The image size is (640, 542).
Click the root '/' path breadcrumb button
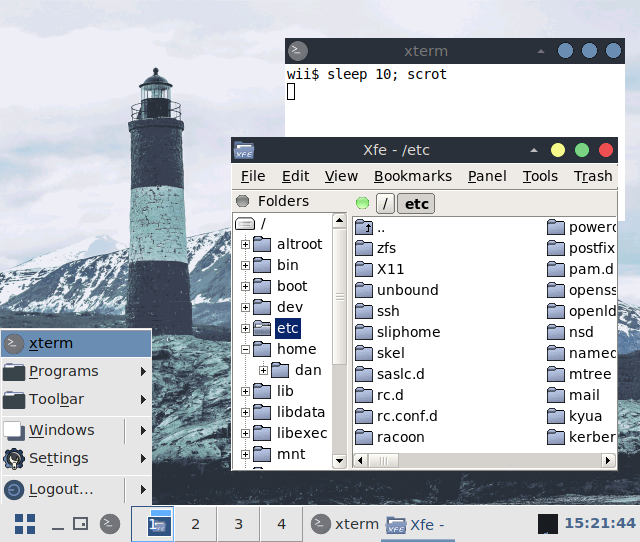(384, 204)
